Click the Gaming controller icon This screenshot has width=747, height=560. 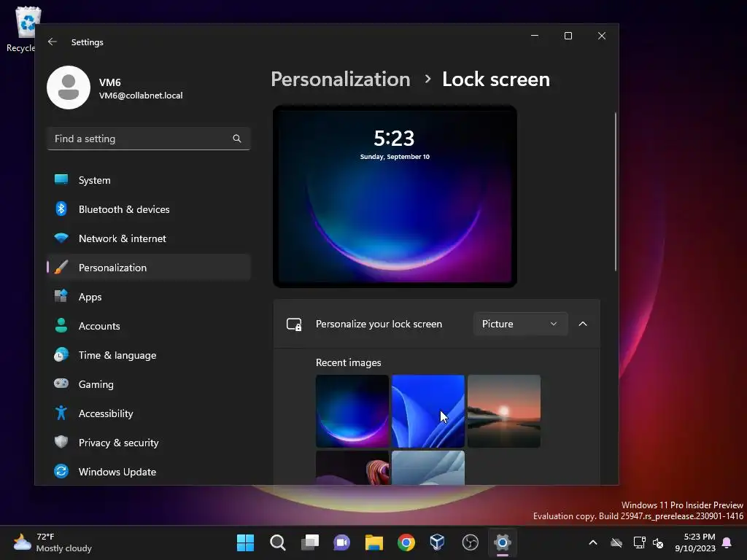click(x=61, y=384)
